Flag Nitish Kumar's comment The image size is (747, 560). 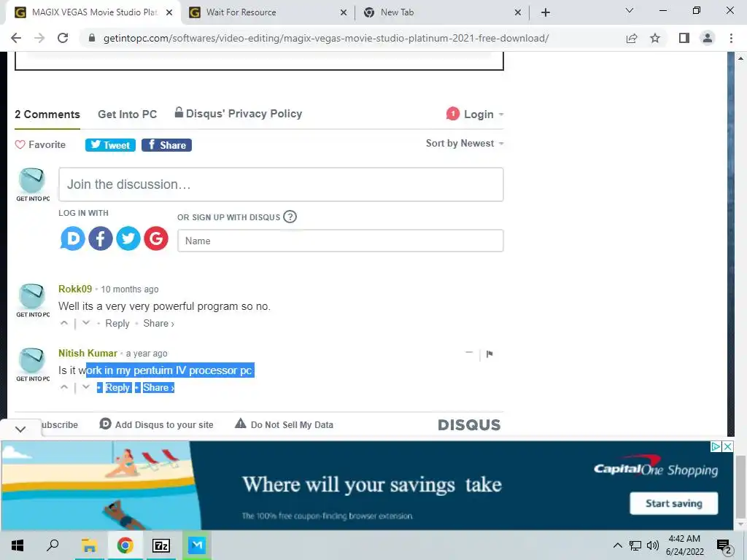pos(489,354)
